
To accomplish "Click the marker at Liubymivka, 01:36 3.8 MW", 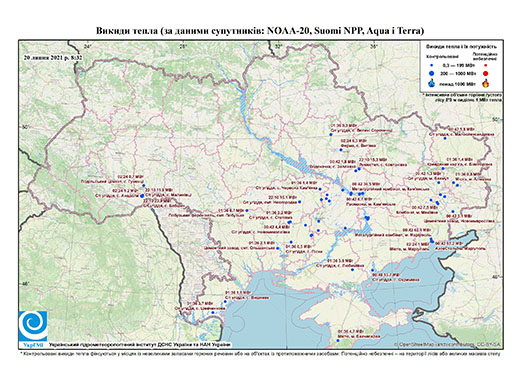I will (x=352, y=270).
